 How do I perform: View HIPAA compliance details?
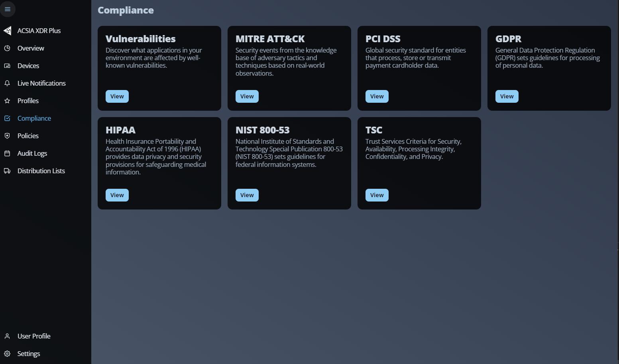coord(117,195)
